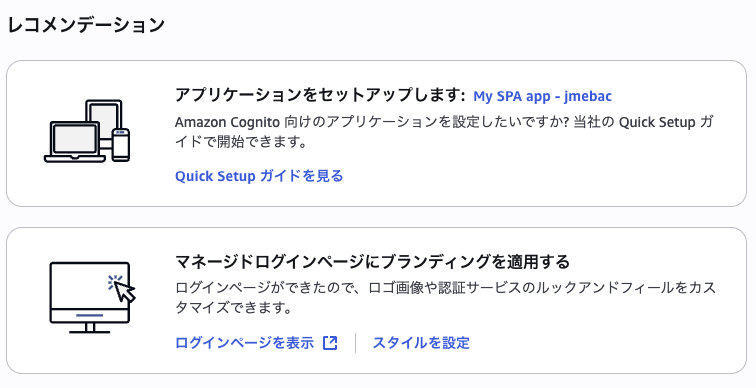This screenshot has width=756, height=388.
Task: Click the laptop in the devices illustration
Action: [75, 142]
